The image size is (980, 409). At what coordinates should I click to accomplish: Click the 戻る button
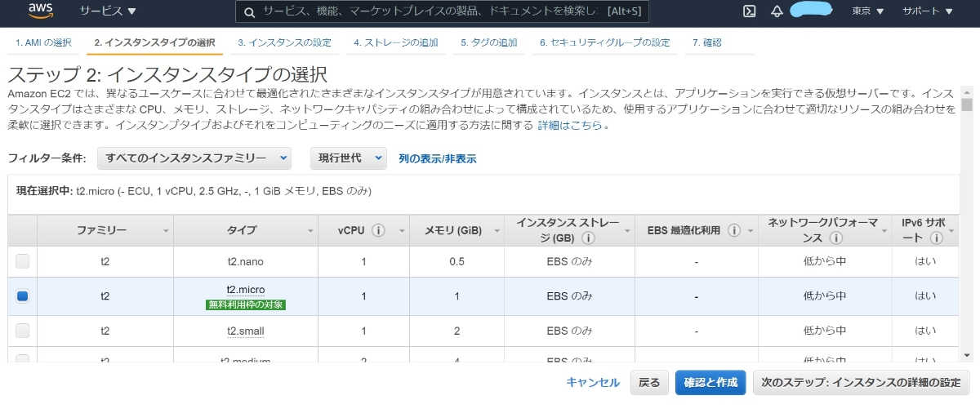tap(649, 382)
